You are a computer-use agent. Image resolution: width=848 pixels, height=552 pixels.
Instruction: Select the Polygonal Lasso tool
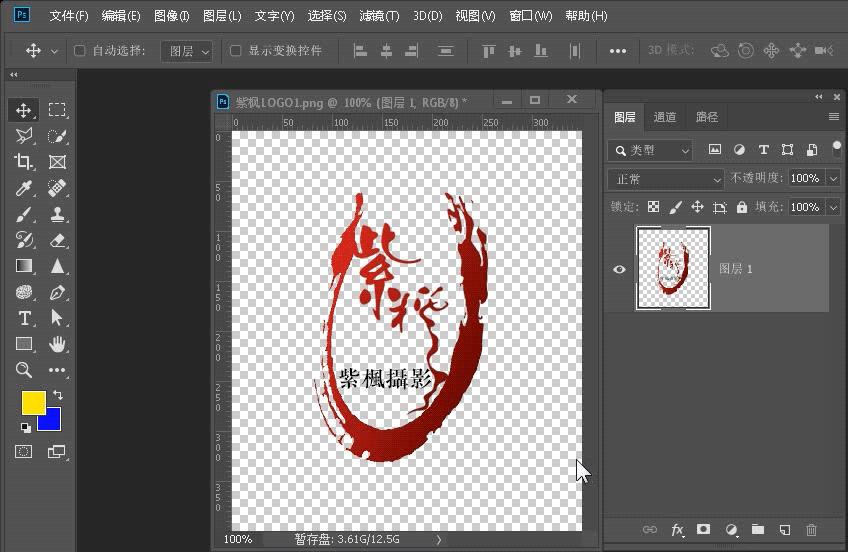point(23,136)
